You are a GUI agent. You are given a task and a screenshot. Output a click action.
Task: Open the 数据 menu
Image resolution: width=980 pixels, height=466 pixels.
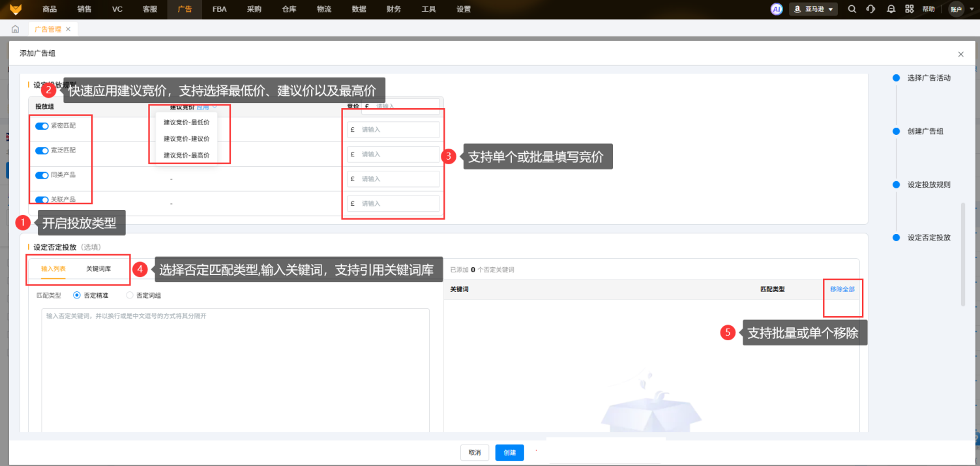coord(359,9)
